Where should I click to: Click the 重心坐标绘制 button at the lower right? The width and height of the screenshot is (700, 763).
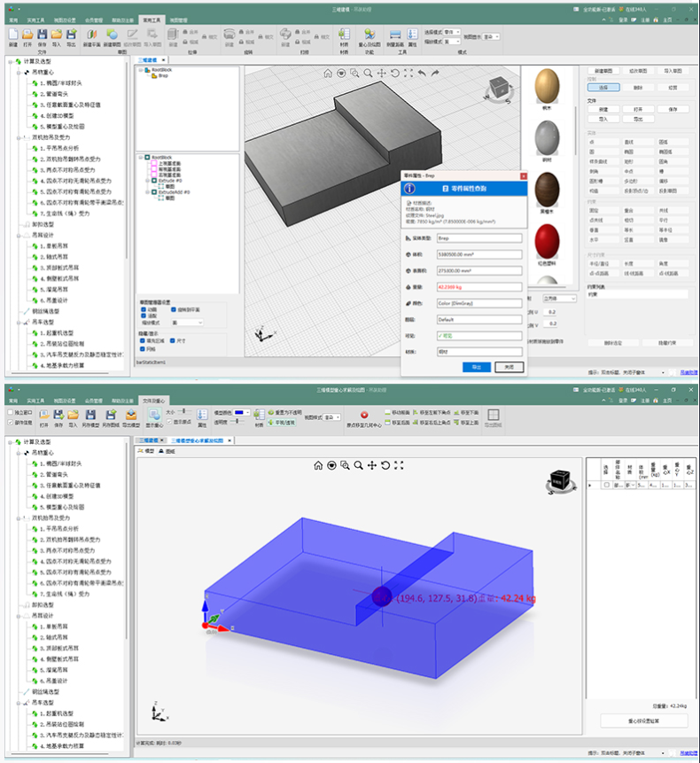[644, 721]
